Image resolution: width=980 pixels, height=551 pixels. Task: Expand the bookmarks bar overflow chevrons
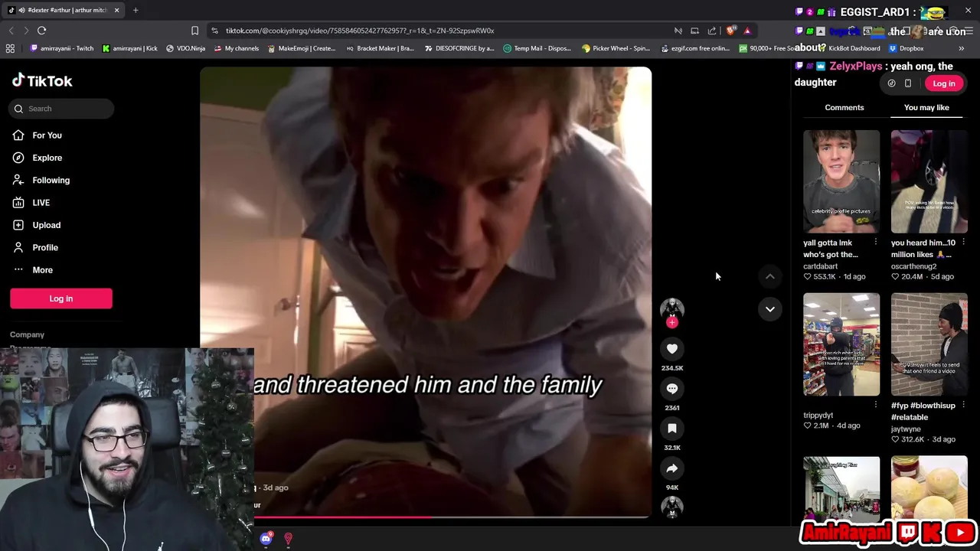click(961, 48)
